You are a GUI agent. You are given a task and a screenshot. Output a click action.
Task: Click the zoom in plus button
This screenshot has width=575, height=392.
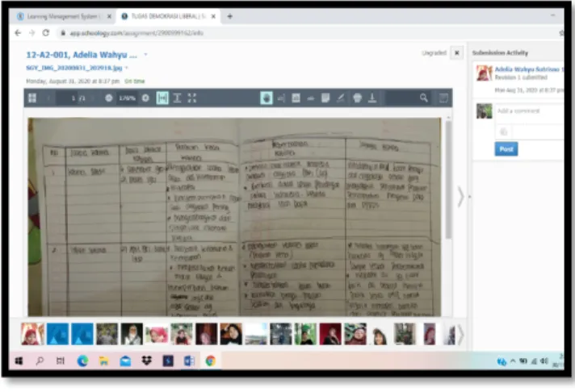point(145,98)
